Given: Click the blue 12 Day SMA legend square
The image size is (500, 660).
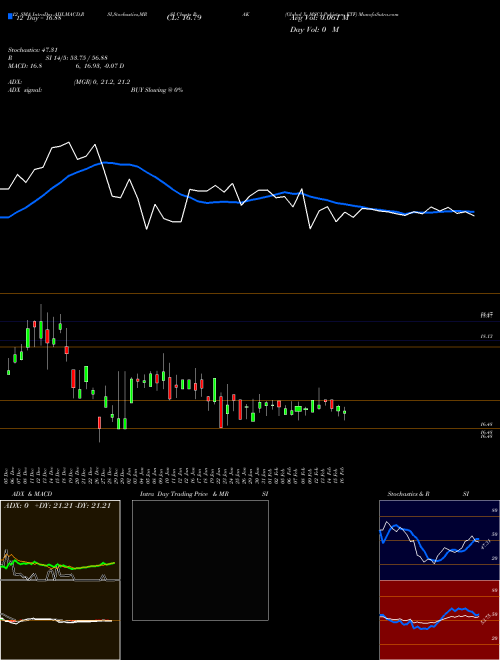Looking at the screenshot, I should (x=10, y=16).
